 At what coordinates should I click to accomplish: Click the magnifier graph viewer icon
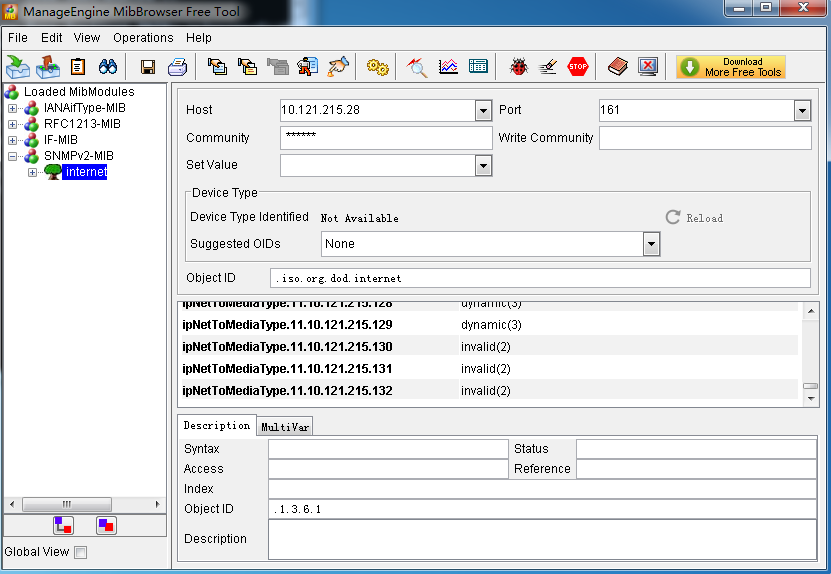coord(417,67)
